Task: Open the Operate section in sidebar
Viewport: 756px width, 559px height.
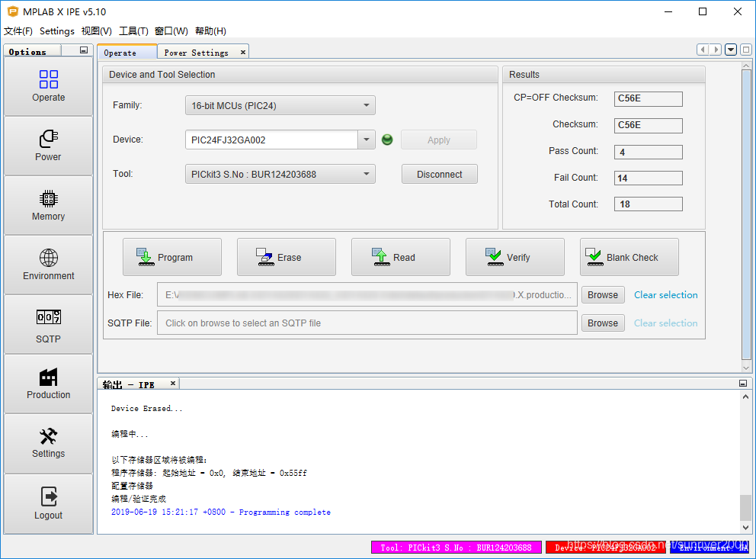Action: point(48,86)
